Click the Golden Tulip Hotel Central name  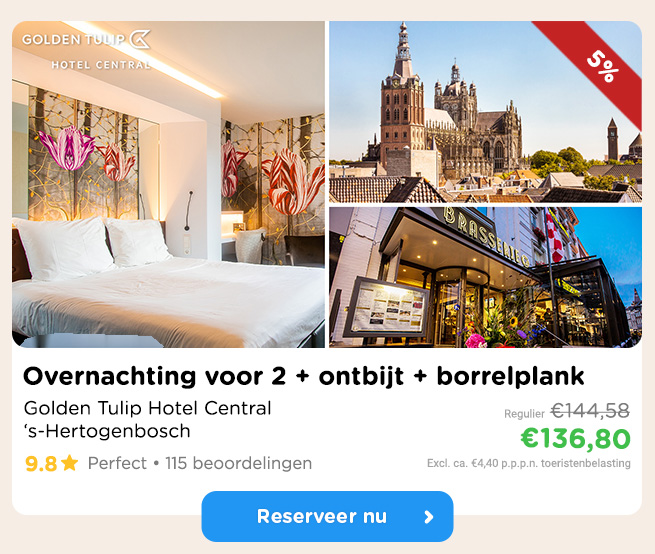pos(147,408)
